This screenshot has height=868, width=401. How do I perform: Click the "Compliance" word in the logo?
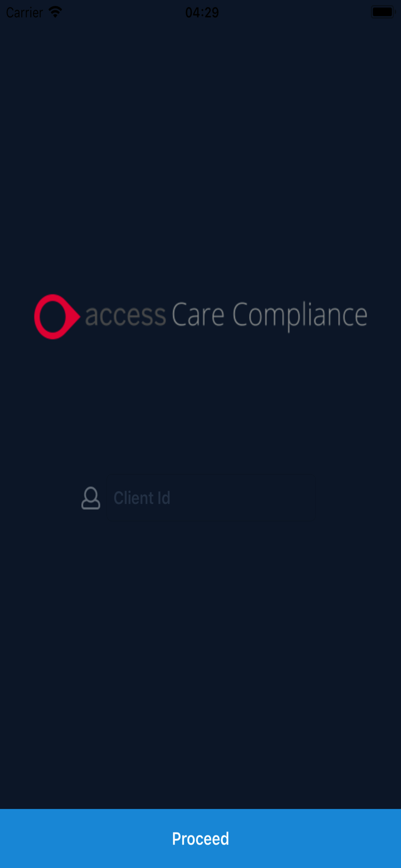300,316
